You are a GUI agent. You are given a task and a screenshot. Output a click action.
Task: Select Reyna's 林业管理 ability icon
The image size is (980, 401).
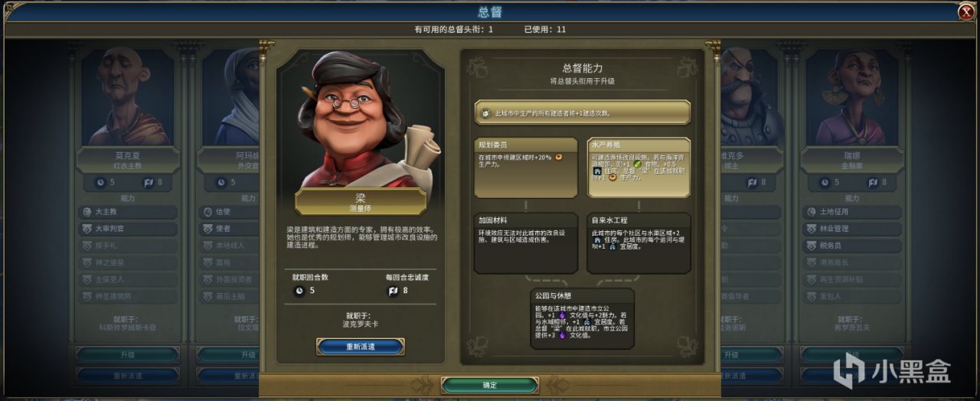pos(813,229)
